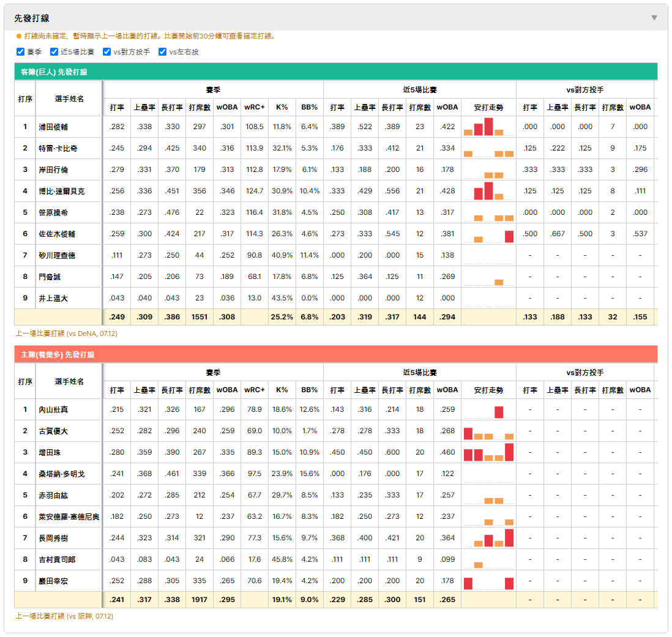Select player 增田珠 in the Swallows lineup
This screenshot has width=672, height=637.
tap(50, 452)
